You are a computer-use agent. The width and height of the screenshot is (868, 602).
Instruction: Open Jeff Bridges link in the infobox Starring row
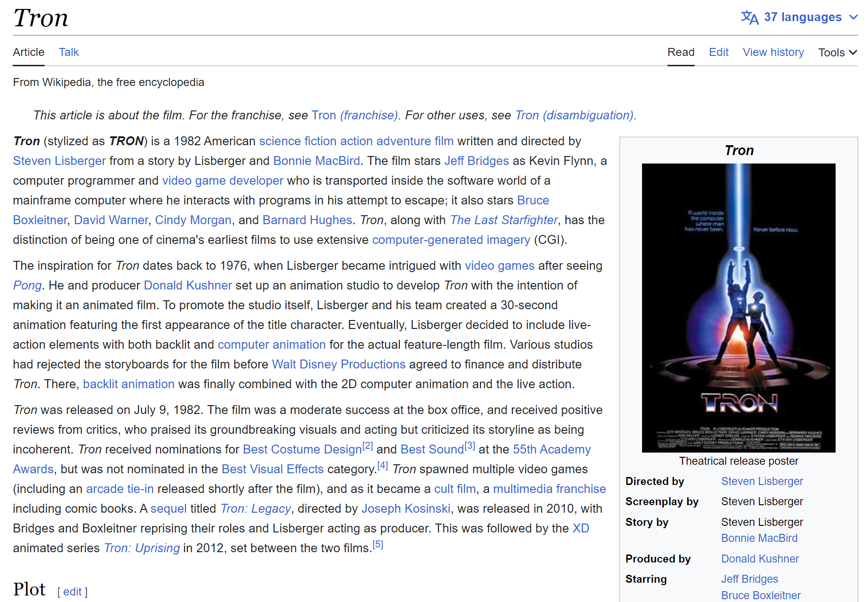[749, 579]
